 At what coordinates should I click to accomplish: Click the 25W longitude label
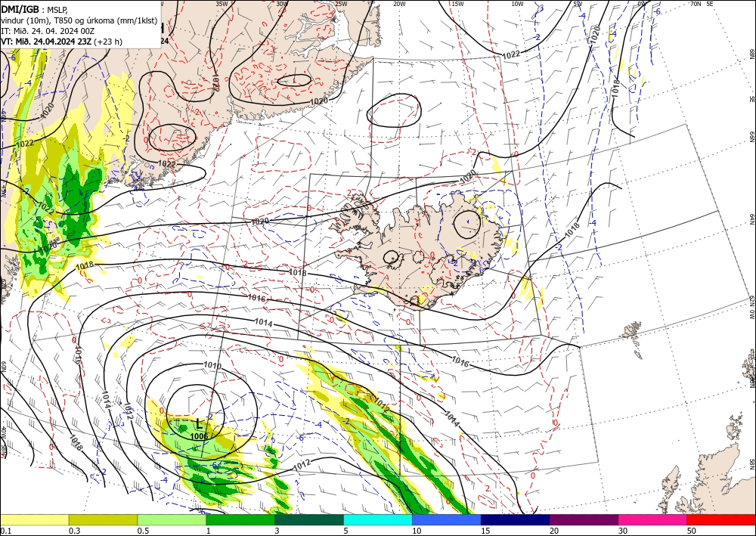341,4
